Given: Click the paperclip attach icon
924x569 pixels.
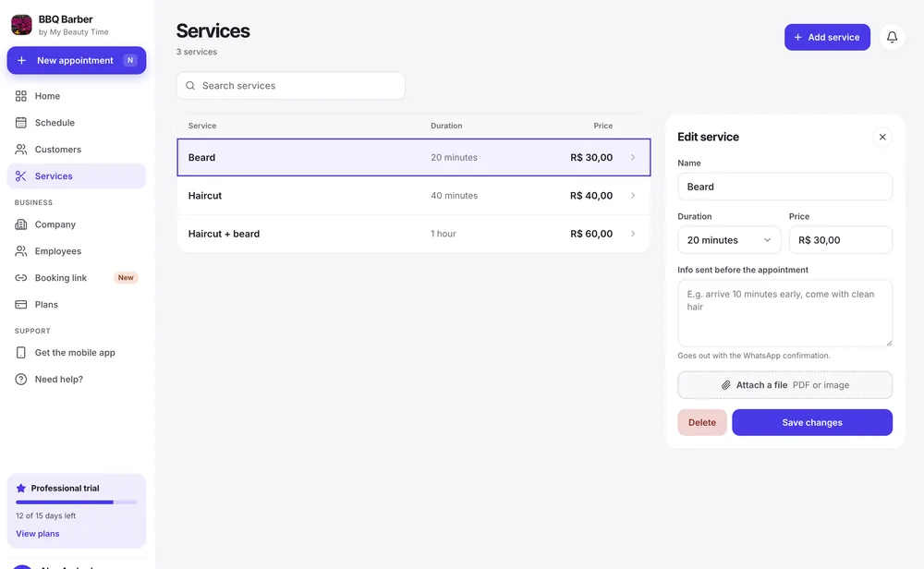Looking at the screenshot, I should click(726, 385).
